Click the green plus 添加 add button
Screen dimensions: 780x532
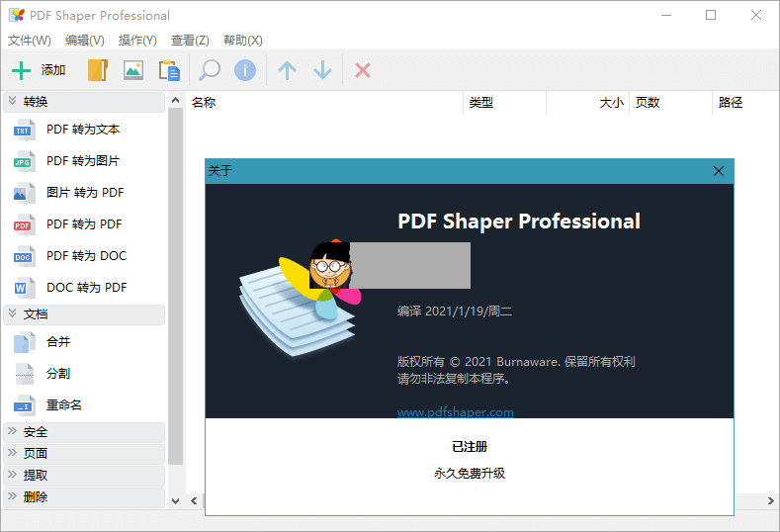click(39, 70)
